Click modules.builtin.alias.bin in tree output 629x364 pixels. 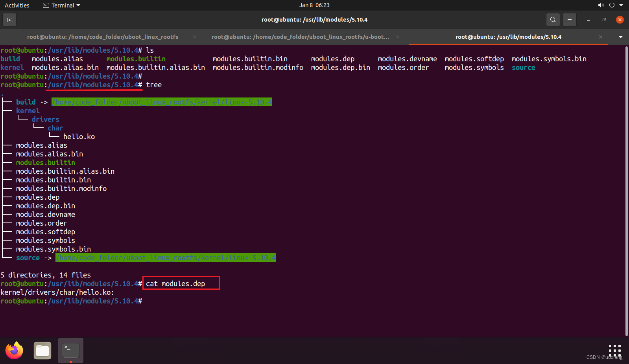pos(65,171)
